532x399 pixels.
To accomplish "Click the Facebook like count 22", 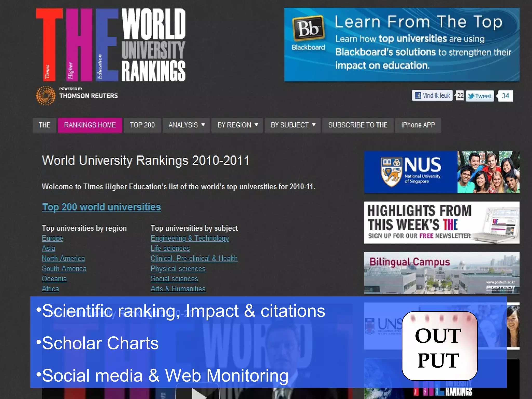I will click(460, 96).
